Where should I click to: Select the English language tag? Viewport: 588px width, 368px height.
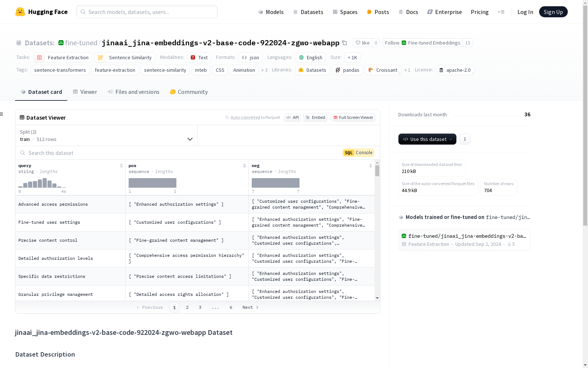311,57
